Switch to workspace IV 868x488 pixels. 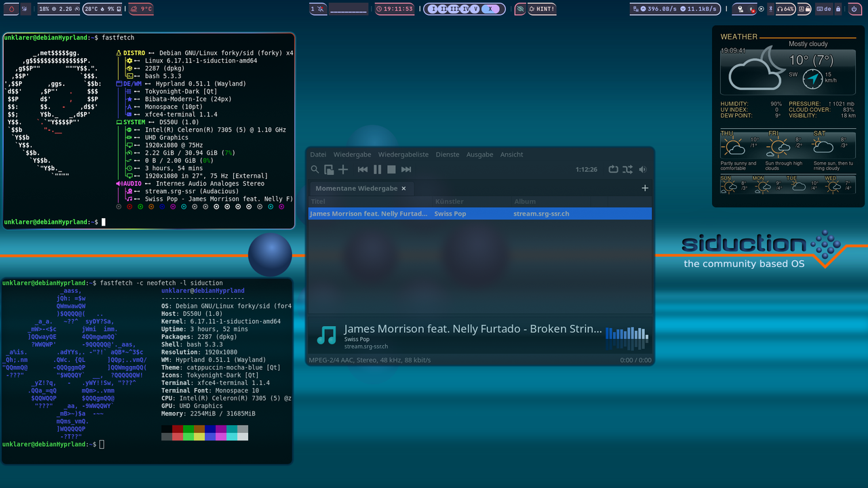click(x=465, y=9)
